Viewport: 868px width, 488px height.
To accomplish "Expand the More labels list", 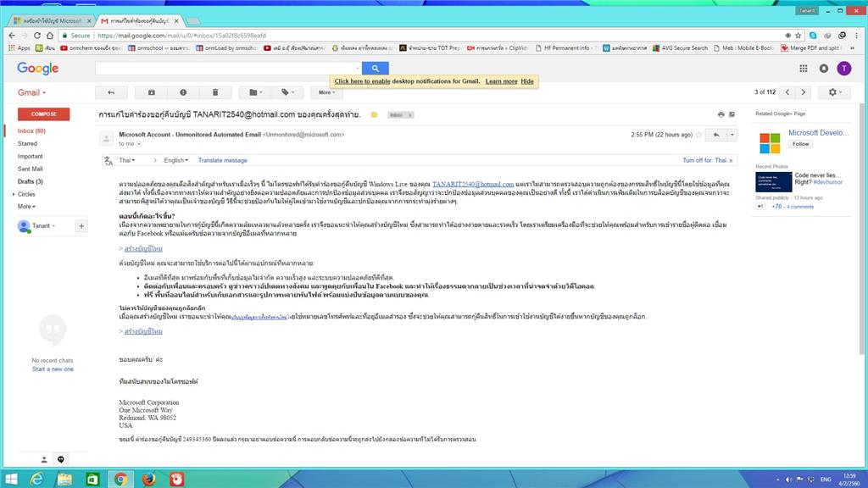I will [26, 207].
